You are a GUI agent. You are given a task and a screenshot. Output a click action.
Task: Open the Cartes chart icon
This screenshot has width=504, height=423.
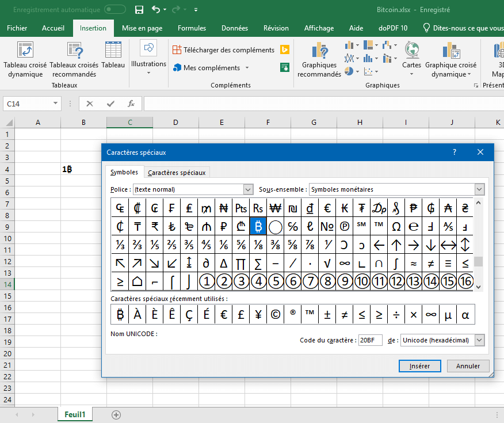click(411, 58)
